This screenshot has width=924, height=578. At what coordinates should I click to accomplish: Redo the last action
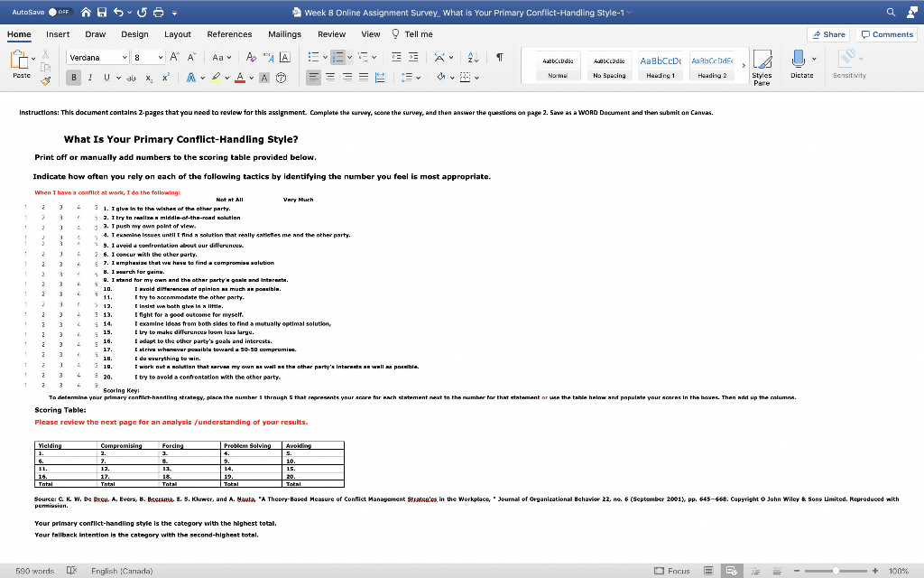(x=142, y=12)
